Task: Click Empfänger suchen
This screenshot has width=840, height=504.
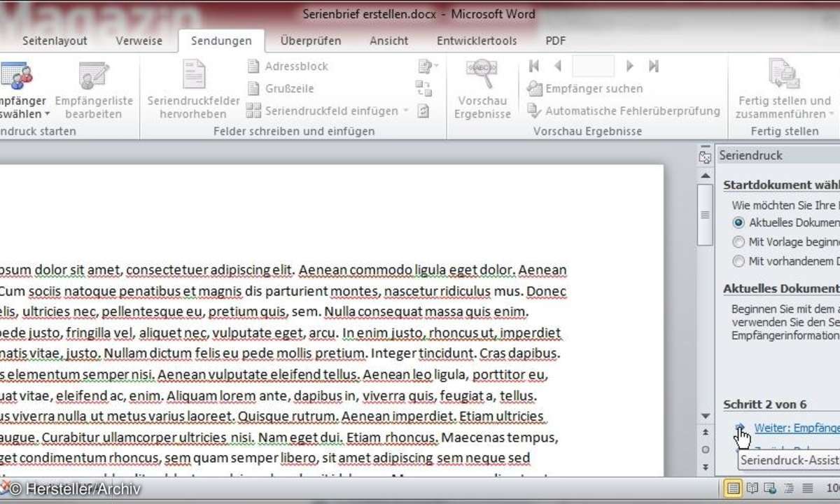Action: tap(584, 89)
